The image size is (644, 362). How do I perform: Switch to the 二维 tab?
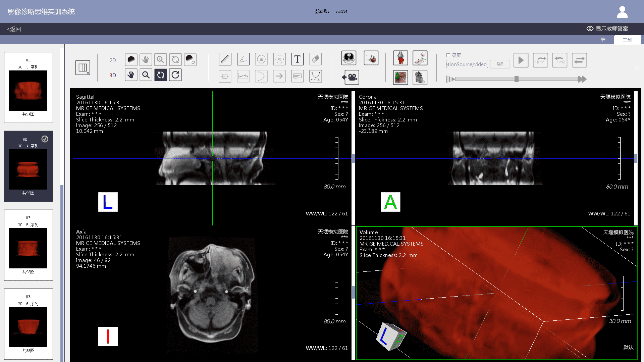[x=600, y=40]
